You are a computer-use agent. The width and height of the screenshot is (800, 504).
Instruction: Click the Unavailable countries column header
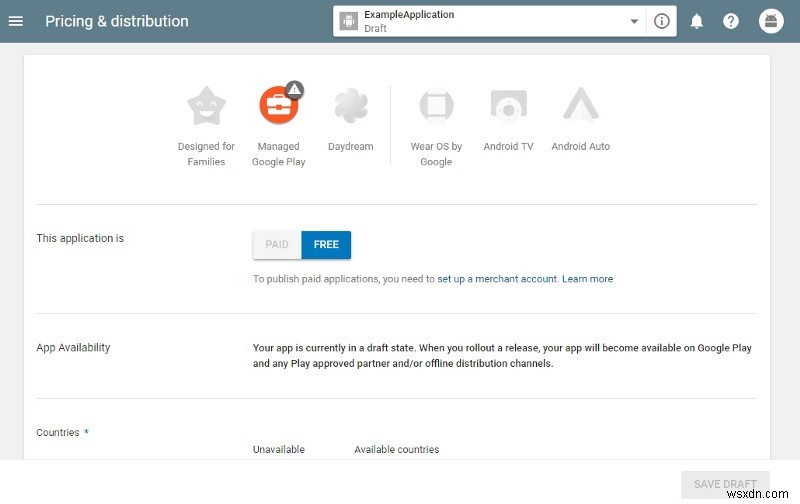[x=279, y=449]
